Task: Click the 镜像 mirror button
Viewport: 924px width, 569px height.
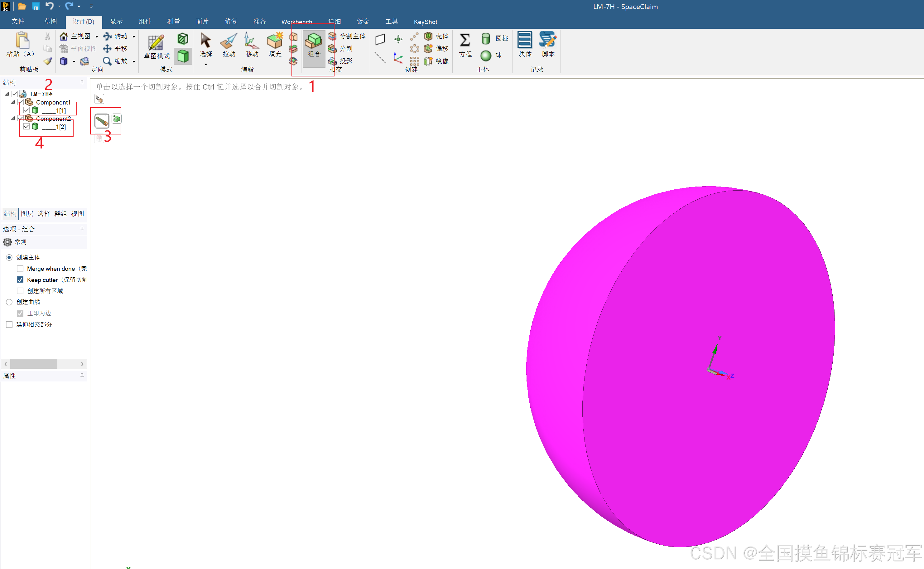Action: click(x=437, y=61)
